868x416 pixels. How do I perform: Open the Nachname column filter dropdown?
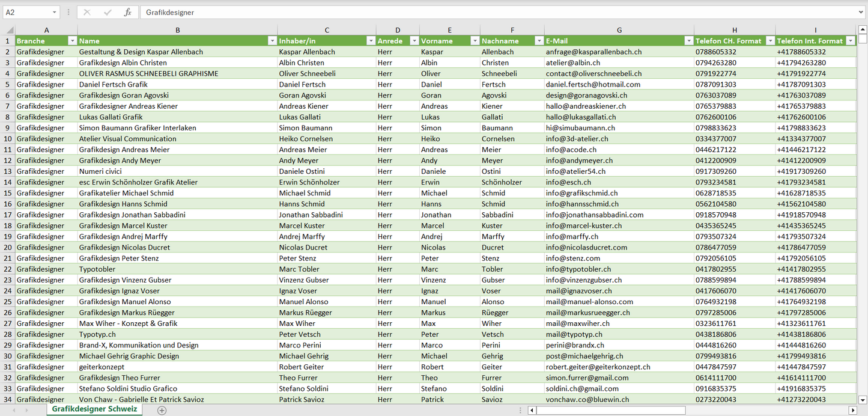point(538,41)
